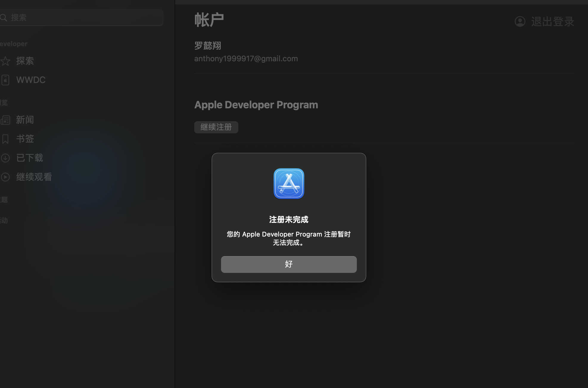Click the play icon beside 继续观看
The image size is (588, 388).
[6, 177]
